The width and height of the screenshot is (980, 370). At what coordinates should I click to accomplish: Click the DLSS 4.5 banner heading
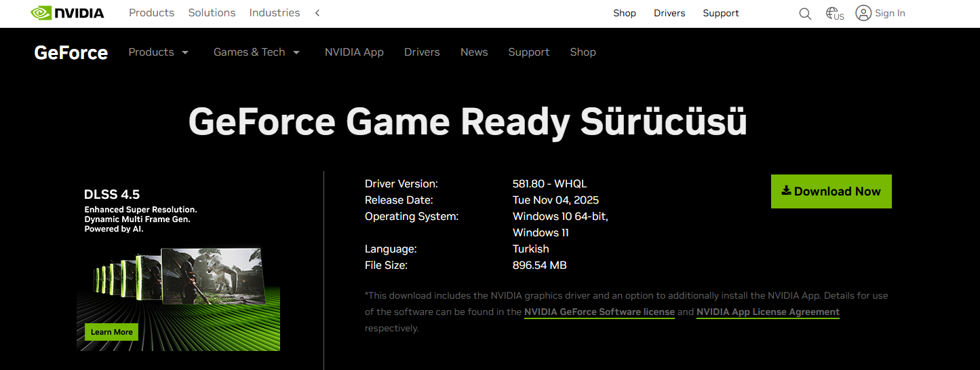tap(112, 195)
